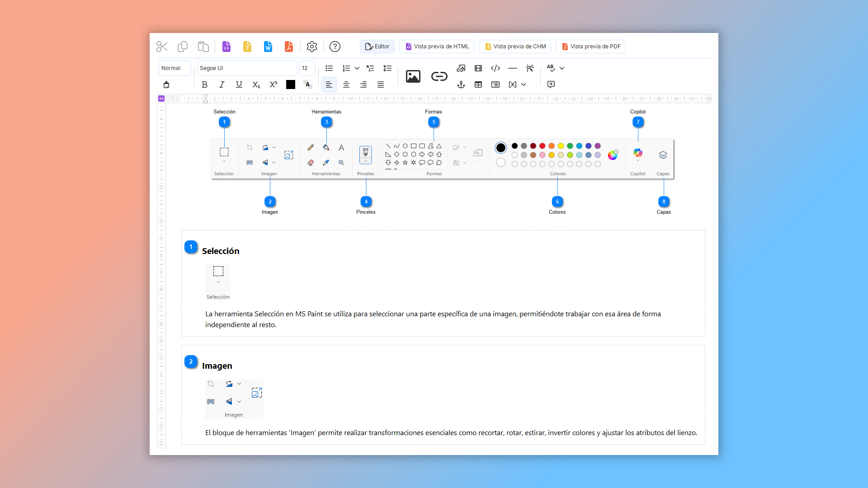Open the Normal paragraph style dropdown
Viewport: 868px width, 488px height.
point(175,68)
